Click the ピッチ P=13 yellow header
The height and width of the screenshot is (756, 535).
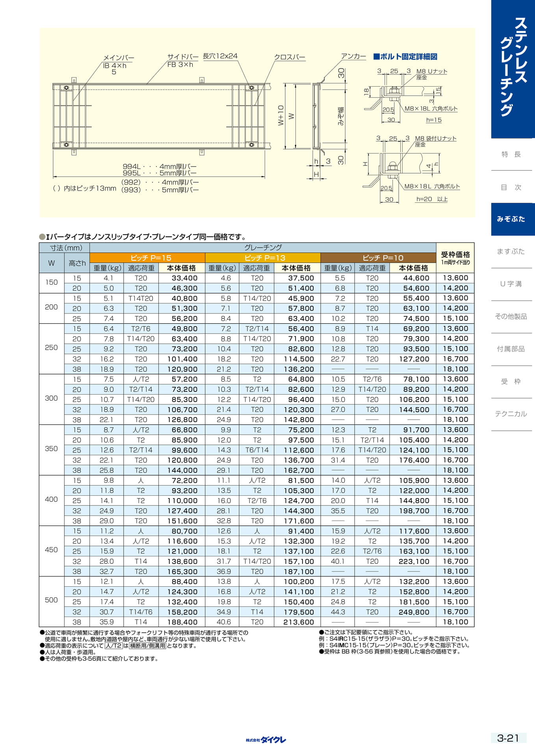(x=263, y=258)
